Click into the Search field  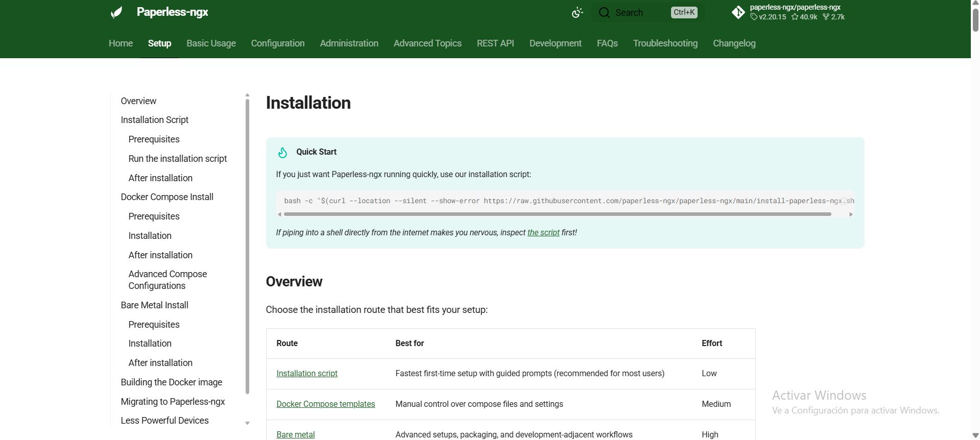tap(647, 12)
